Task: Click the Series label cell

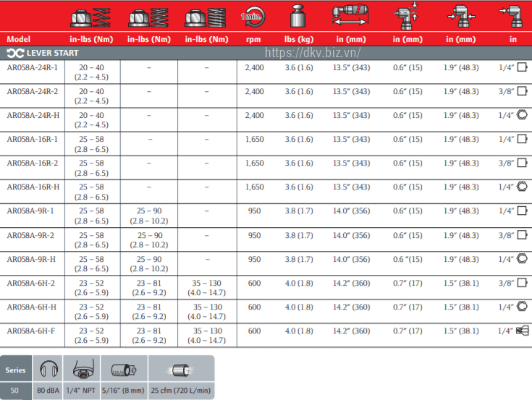Action: (x=16, y=370)
